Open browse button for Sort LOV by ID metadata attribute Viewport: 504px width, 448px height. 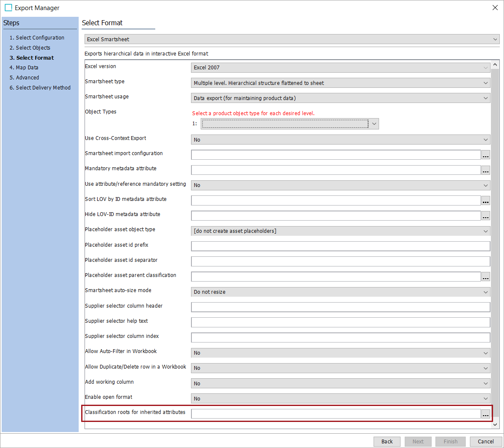coord(485,200)
